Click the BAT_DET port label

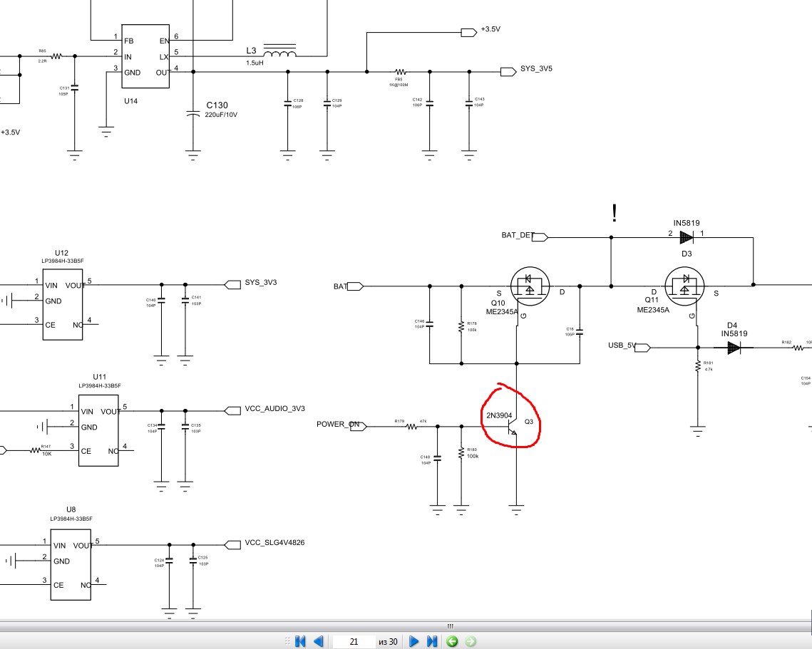tap(518, 235)
